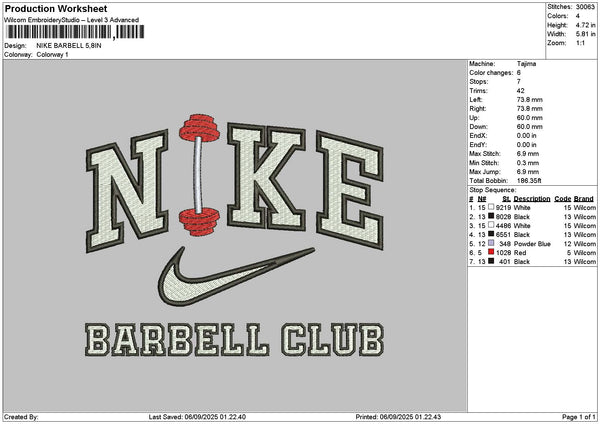Click the Color changes value 6

pos(518,73)
